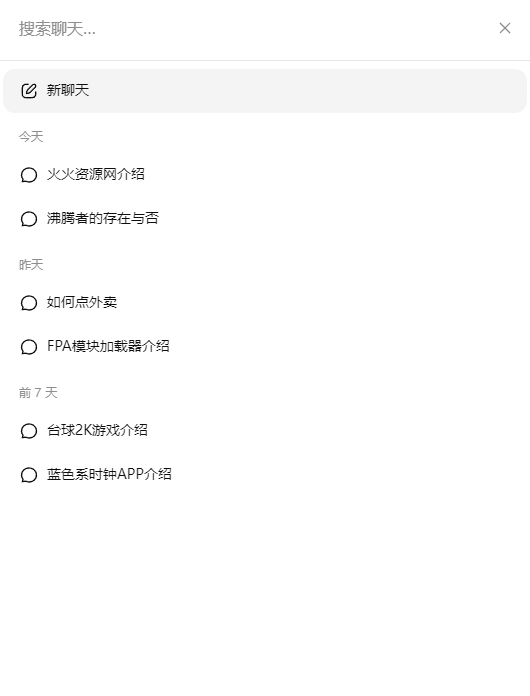Screen dimensions: 530x696
Task: Select the FPA模块加载器介绍 chat
Action: pyautogui.click(x=265, y=346)
